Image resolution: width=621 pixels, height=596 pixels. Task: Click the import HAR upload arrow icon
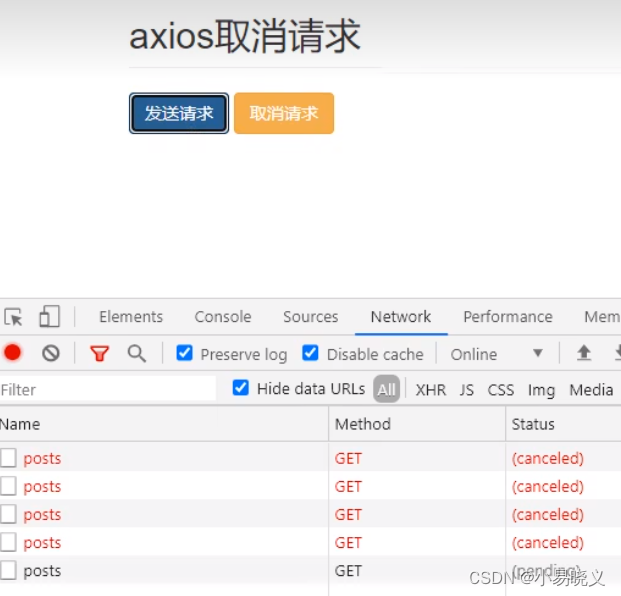tap(584, 352)
